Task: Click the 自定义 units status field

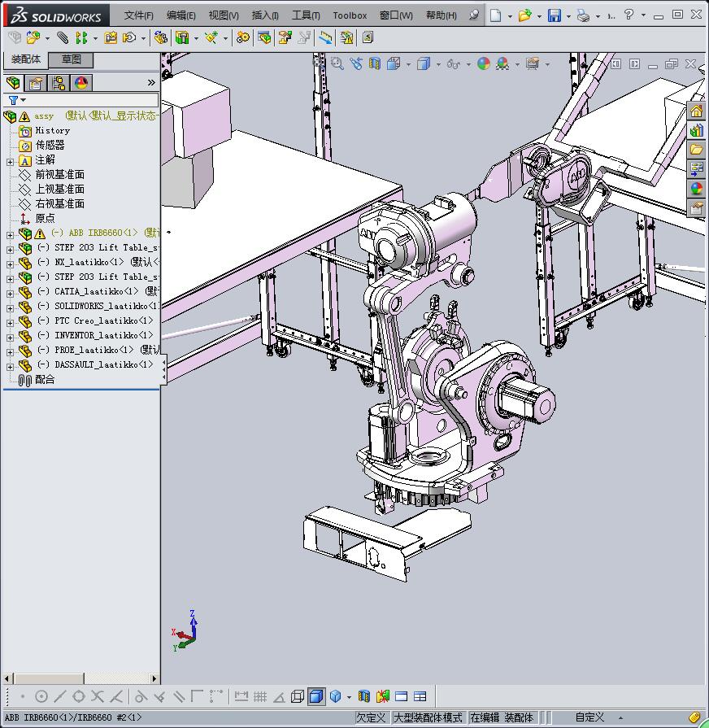Action: point(589,717)
